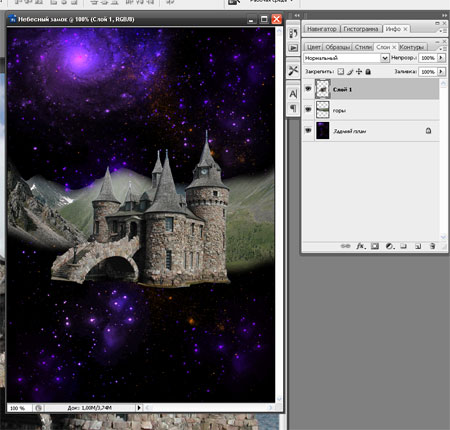Toggle lock position

(359, 71)
